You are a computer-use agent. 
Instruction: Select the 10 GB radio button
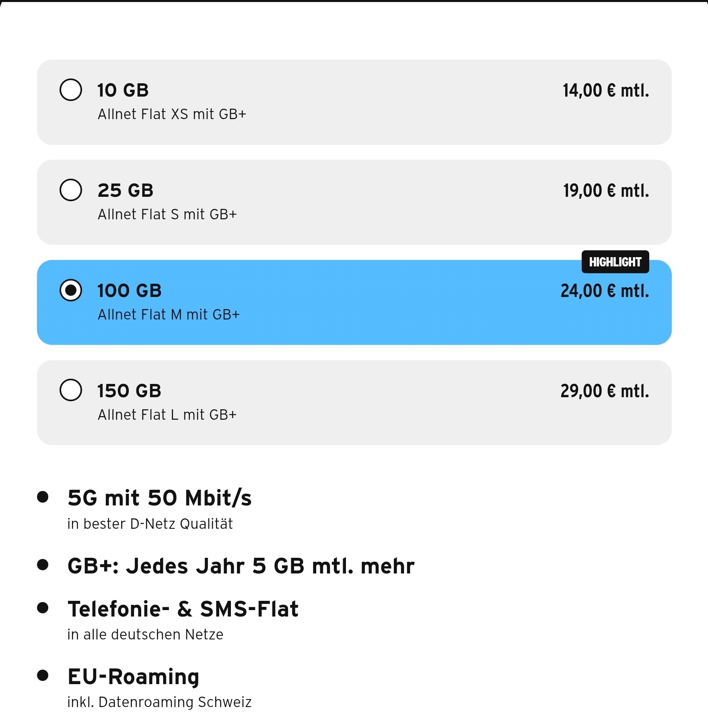tap(71, 90)
